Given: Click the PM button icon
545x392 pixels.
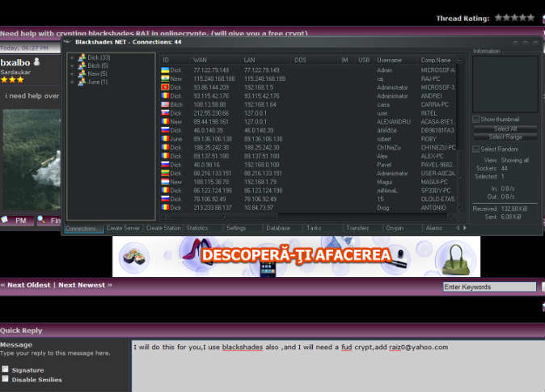Looking at the screenshot, I should pos(6,220).
